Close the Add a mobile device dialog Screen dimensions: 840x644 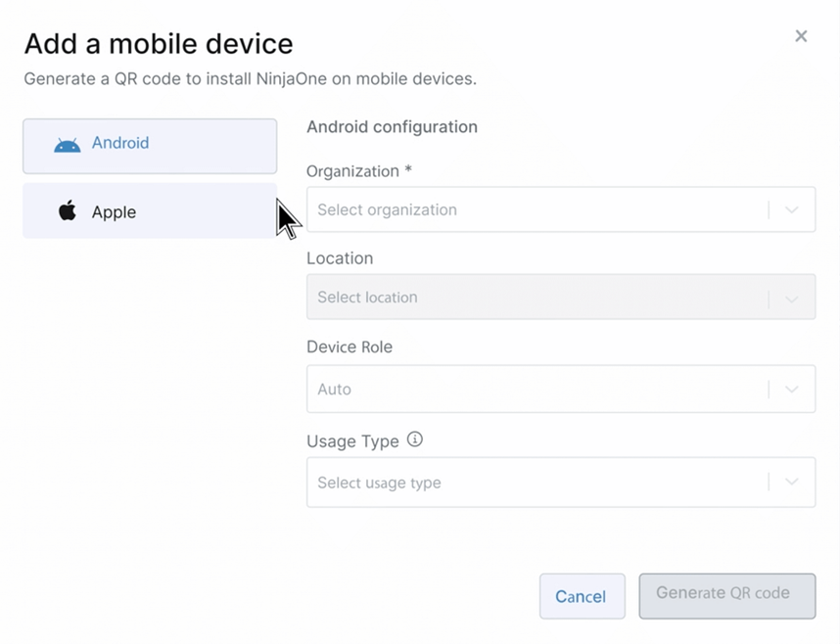pos(801,36)
